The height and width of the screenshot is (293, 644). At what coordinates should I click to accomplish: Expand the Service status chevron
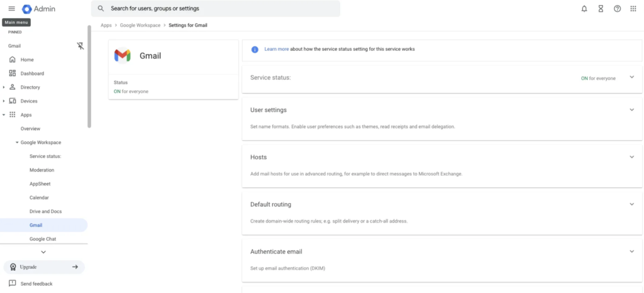click(x=631, y=77)
